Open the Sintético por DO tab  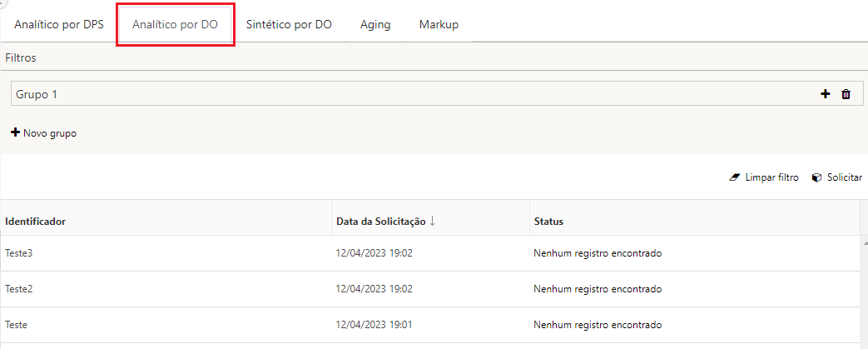[289, 24]
